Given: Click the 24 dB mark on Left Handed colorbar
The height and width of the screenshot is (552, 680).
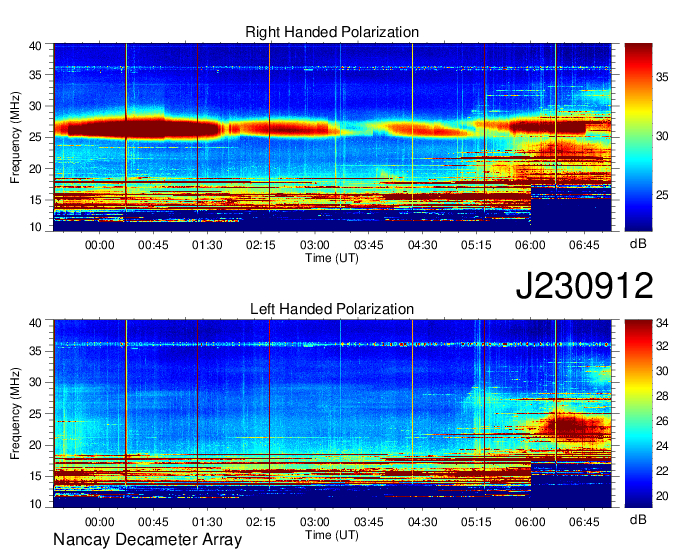Looking at the screenshot, I should (x=662, y=446).
